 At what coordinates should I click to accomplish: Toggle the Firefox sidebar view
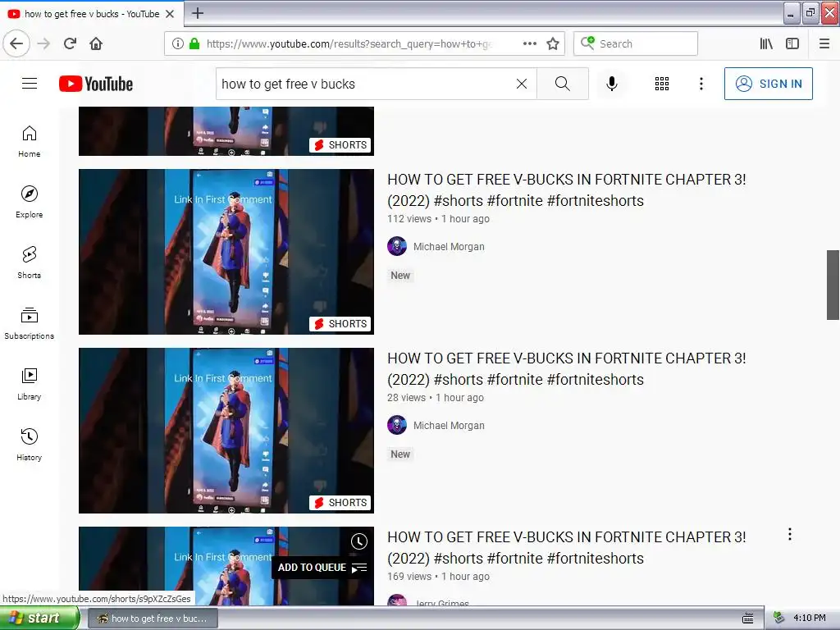(792, 43)
